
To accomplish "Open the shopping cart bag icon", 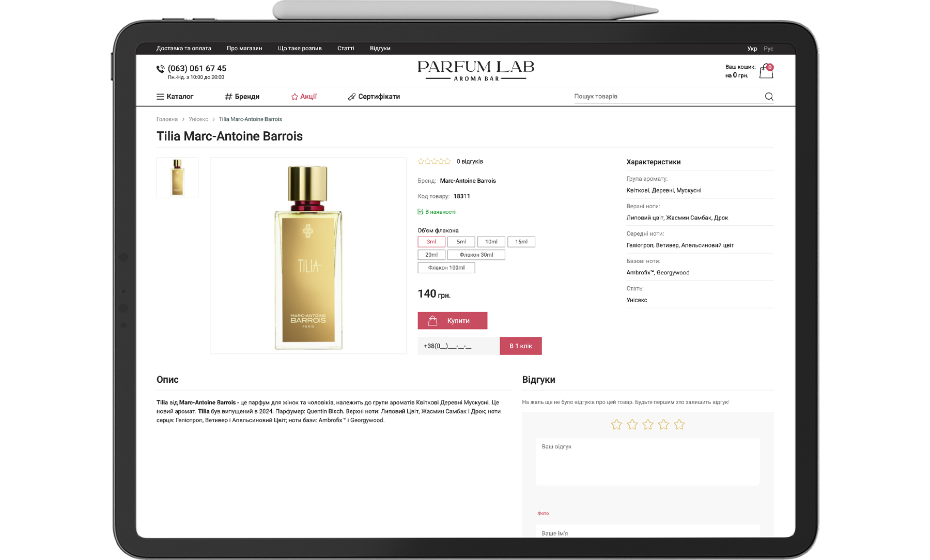I will point(766,72).
